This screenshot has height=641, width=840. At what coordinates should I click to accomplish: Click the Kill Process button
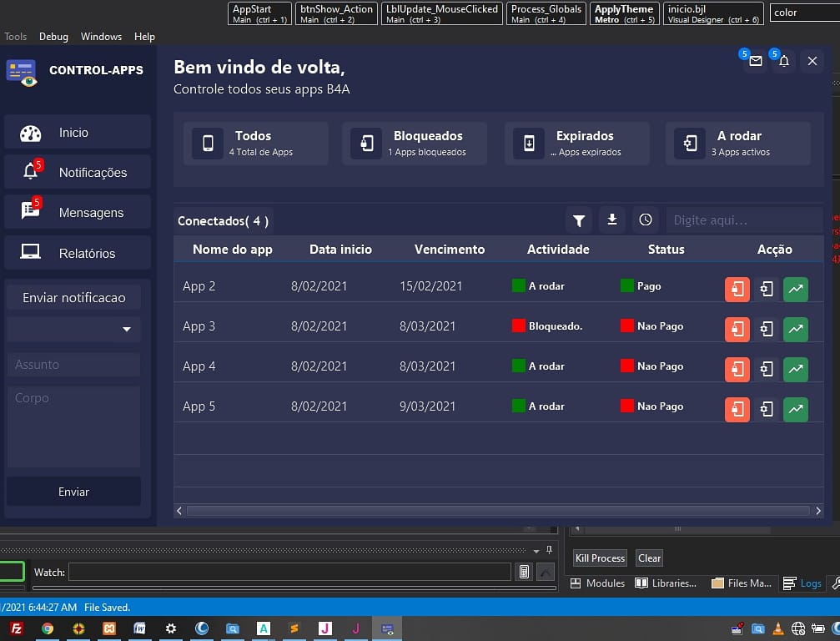tap(600, 558)
